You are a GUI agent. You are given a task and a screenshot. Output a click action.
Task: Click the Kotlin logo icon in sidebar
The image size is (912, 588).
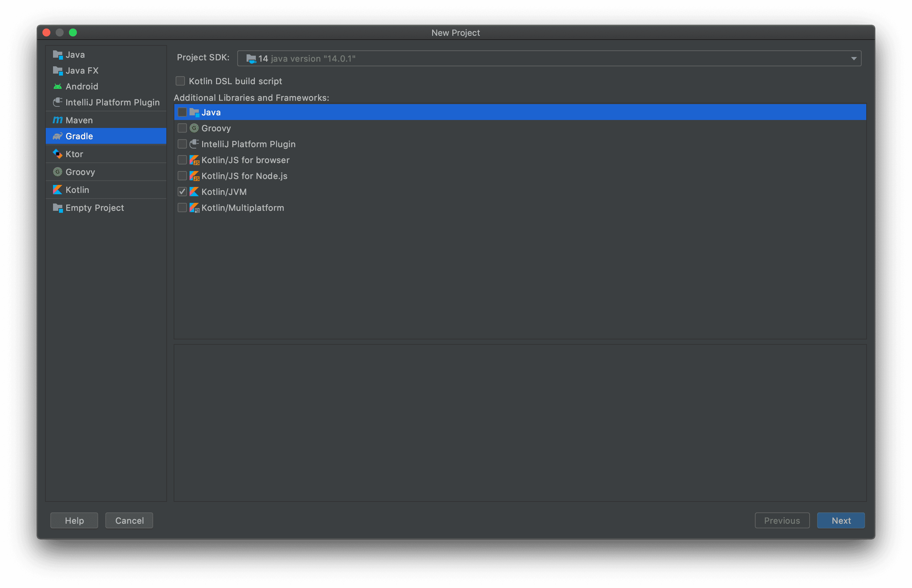pyautogui.click(x=58, y=190)
